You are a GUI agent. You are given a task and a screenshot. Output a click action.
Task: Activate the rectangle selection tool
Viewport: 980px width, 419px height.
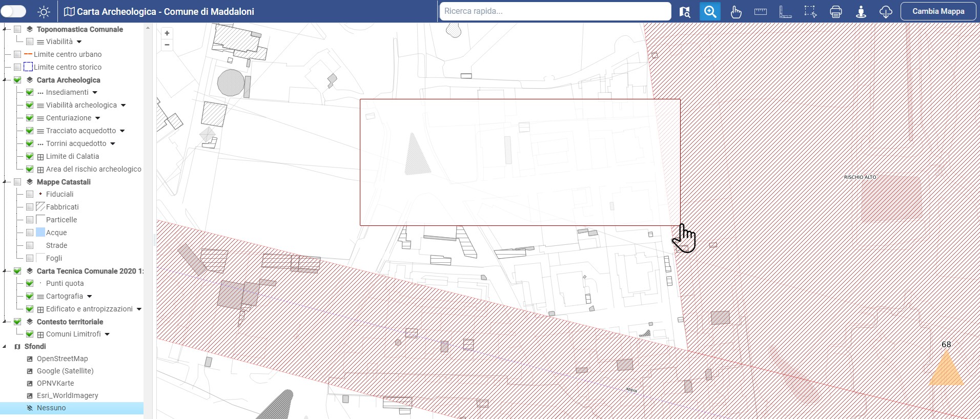[810, 12]
